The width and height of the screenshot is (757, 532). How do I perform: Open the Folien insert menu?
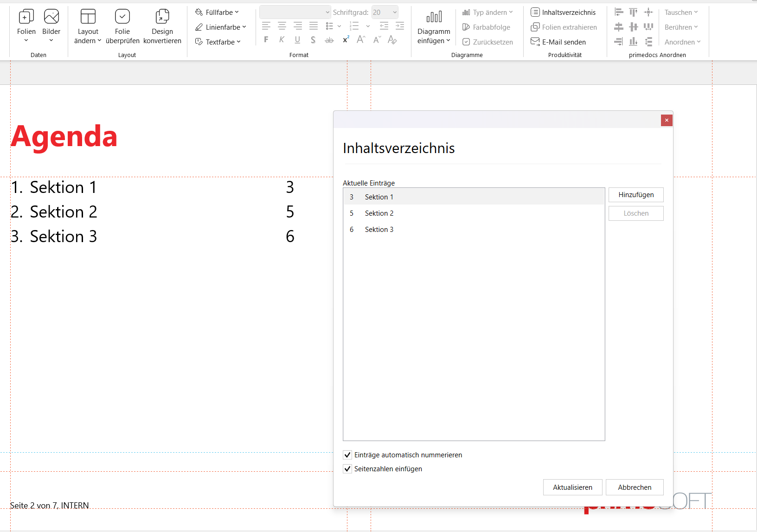pyautogui.click(x=26, y=26)
